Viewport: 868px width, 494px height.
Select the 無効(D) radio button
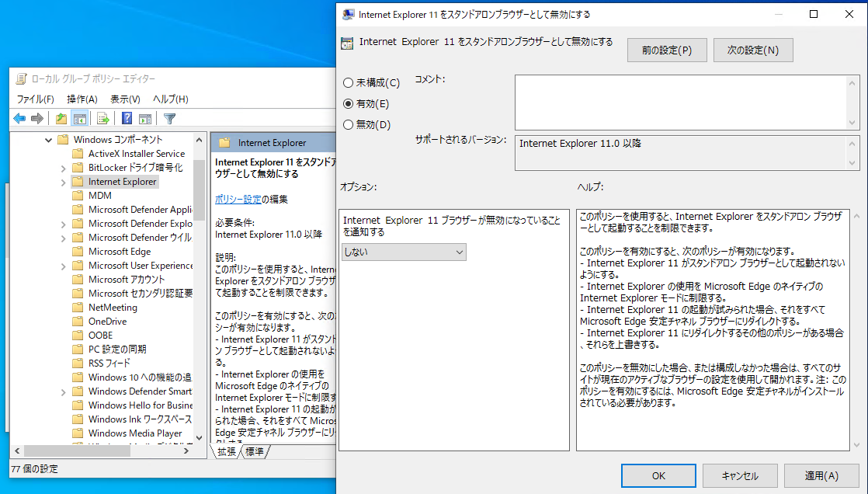[348, 124]
